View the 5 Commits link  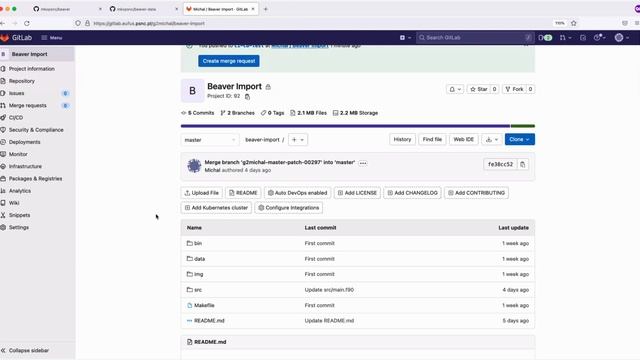point(198,113)
